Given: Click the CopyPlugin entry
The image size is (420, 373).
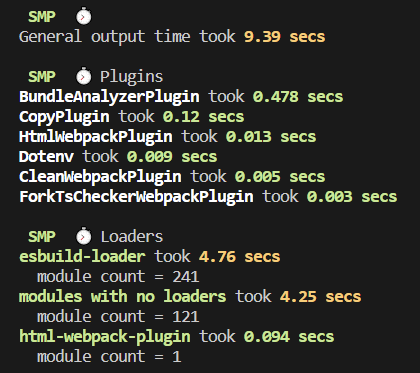Looking at the screenshot, I should click(64, 117).
